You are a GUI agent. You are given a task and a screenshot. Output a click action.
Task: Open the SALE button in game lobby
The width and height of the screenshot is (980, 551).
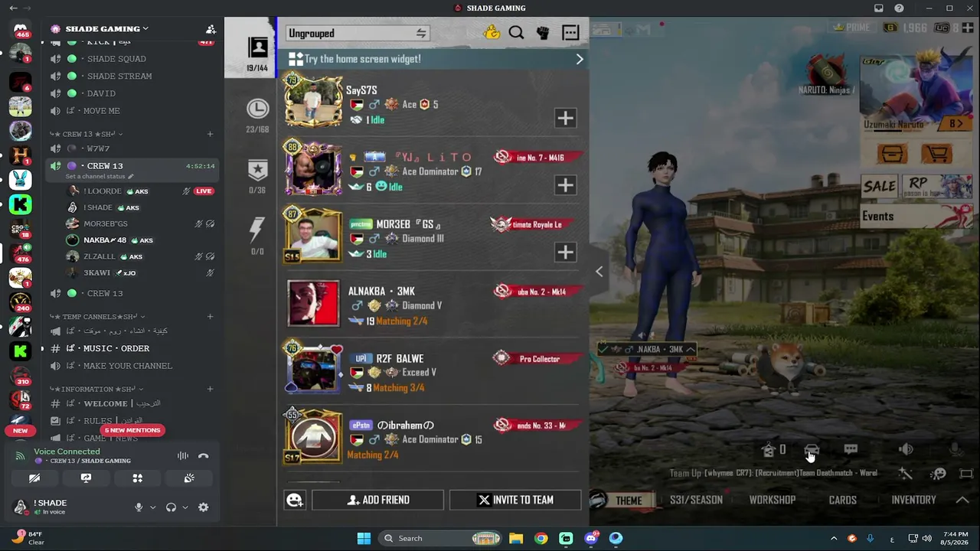click(879, 186)
